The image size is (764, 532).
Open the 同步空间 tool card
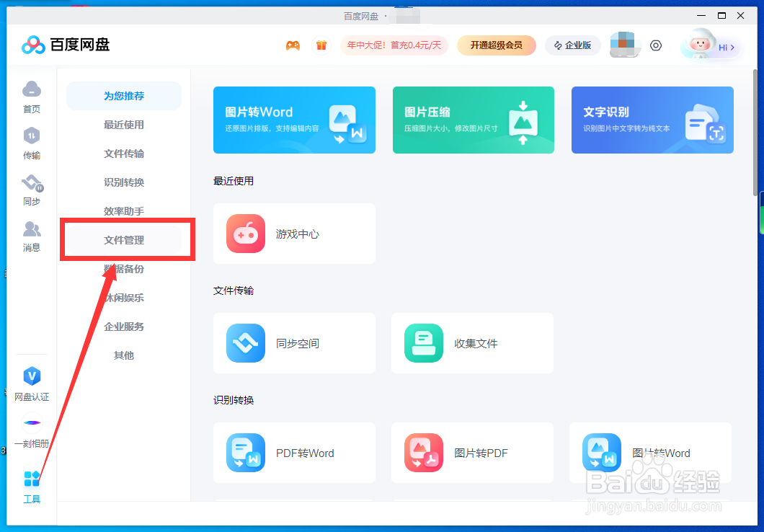[294, 343]
